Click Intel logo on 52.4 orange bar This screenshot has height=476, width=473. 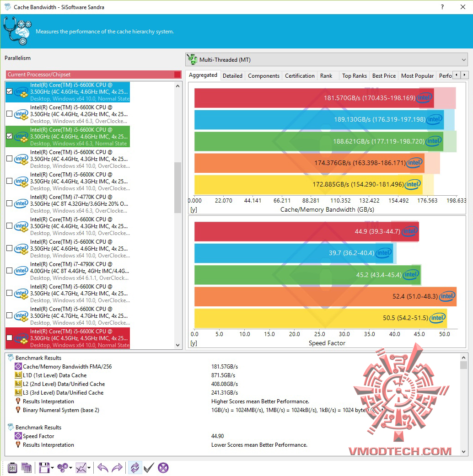click(447, 296)
